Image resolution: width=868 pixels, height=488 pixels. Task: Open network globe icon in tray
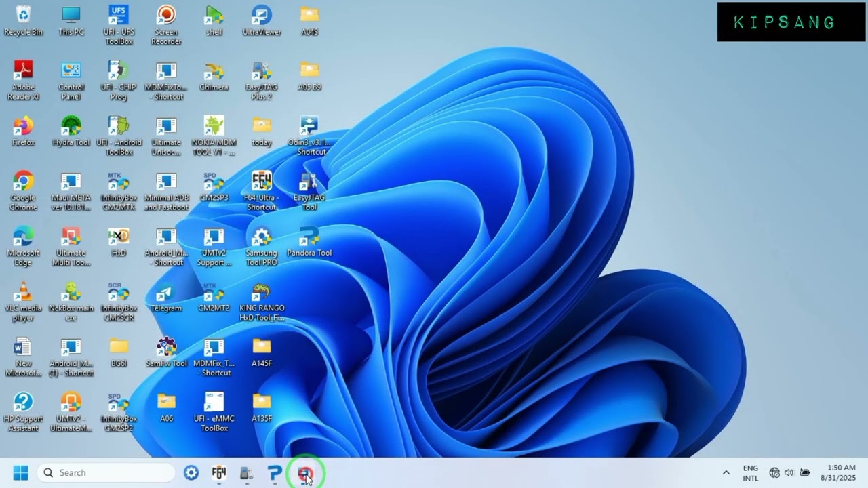pyautogui.click(x=774, y=473)
